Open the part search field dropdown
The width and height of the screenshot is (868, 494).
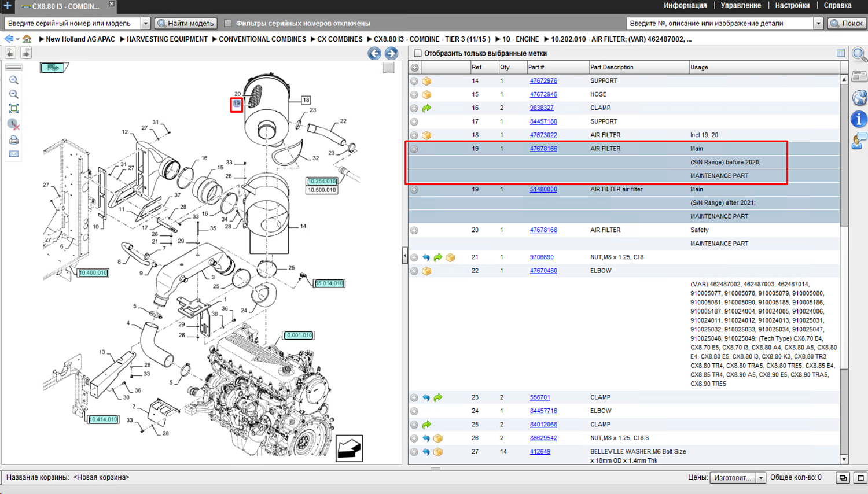818,24
